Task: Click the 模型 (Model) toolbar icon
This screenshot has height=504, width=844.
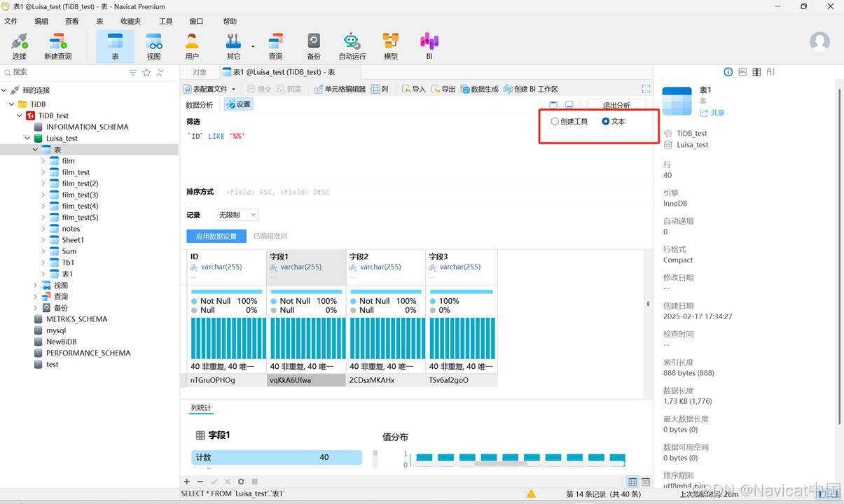Action: [x=391, y=46]
